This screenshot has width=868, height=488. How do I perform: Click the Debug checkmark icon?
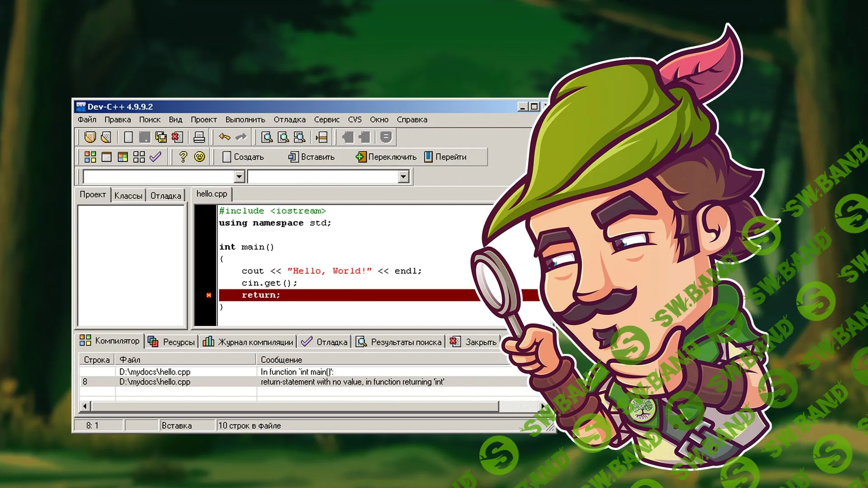[x=156, y=157]
